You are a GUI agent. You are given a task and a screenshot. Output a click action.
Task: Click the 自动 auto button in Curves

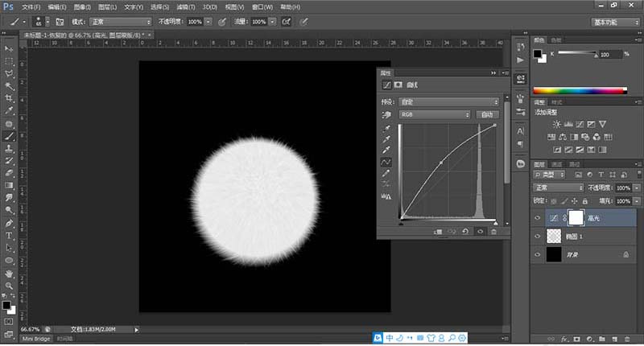(x=487, y=115)
